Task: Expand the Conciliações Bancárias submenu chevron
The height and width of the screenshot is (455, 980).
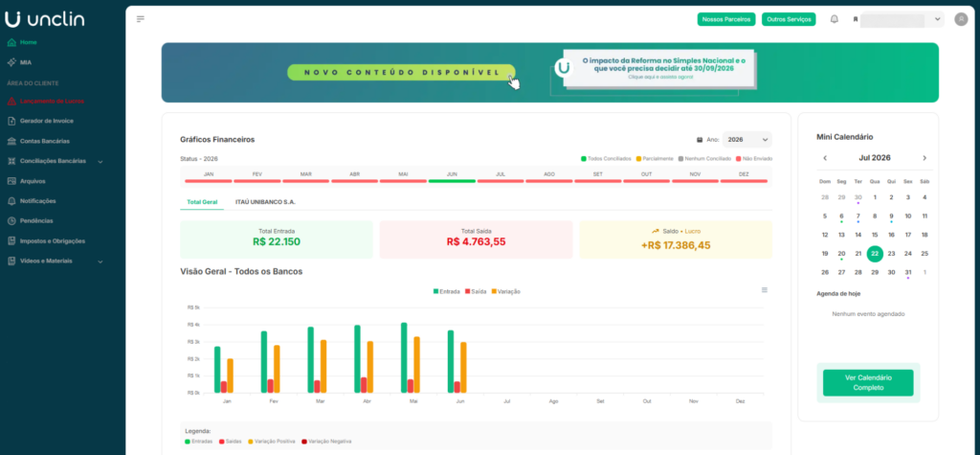Action: (100, 162)
